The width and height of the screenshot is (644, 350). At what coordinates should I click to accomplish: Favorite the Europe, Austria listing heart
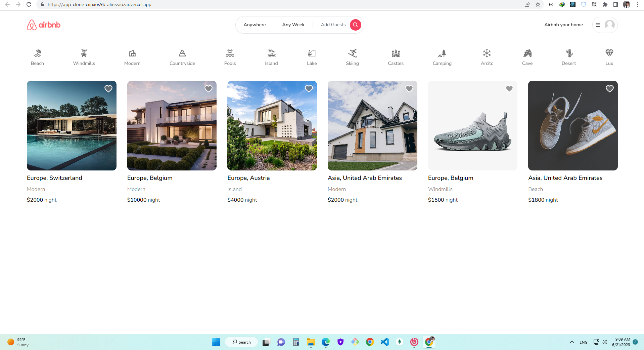point(309,88)
